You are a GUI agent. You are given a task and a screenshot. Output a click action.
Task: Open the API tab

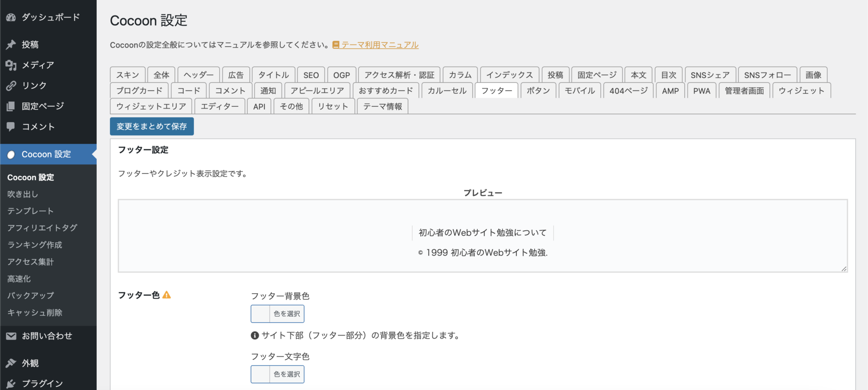coord(259,106)
